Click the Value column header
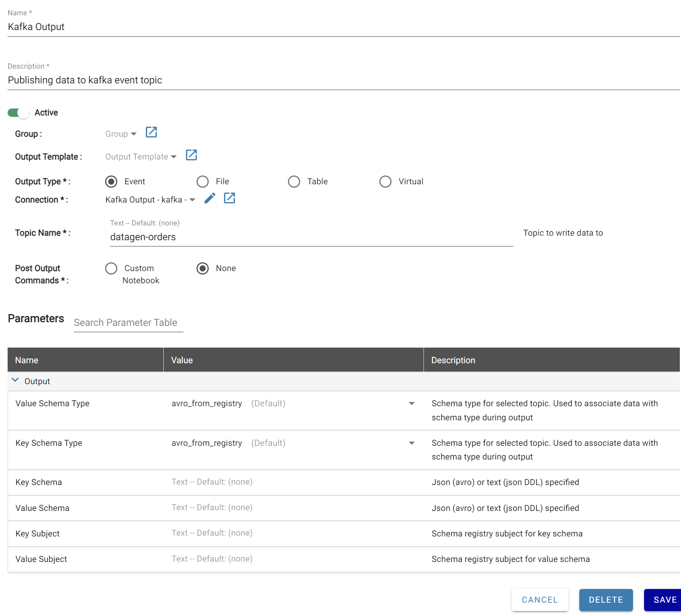This screenshot has height=616, width=681. click(x=294, y=360)
